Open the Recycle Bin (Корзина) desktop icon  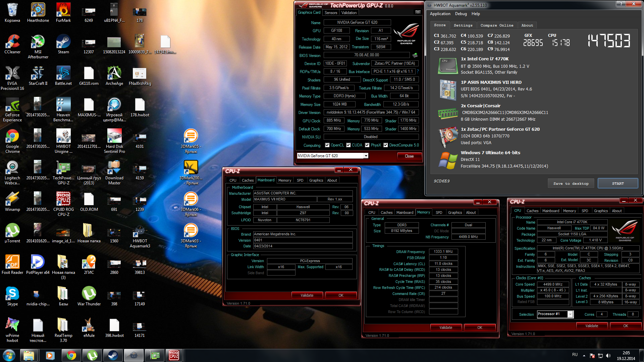click(x=12, y=13)
